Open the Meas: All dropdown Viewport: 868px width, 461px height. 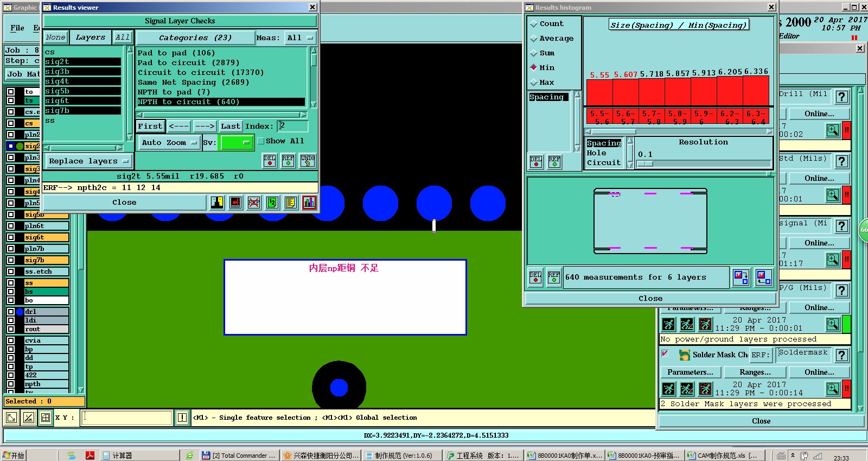coord(301,38)
